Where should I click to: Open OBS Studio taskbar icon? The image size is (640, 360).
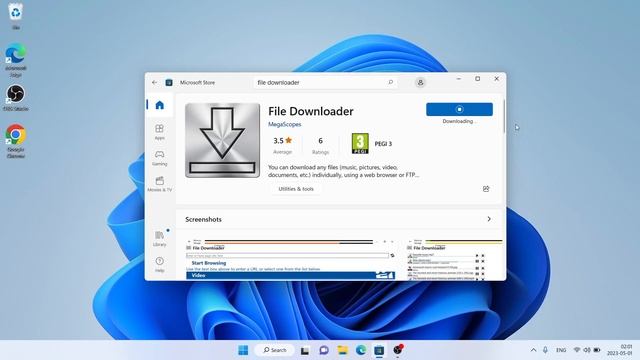coord(398,350)
